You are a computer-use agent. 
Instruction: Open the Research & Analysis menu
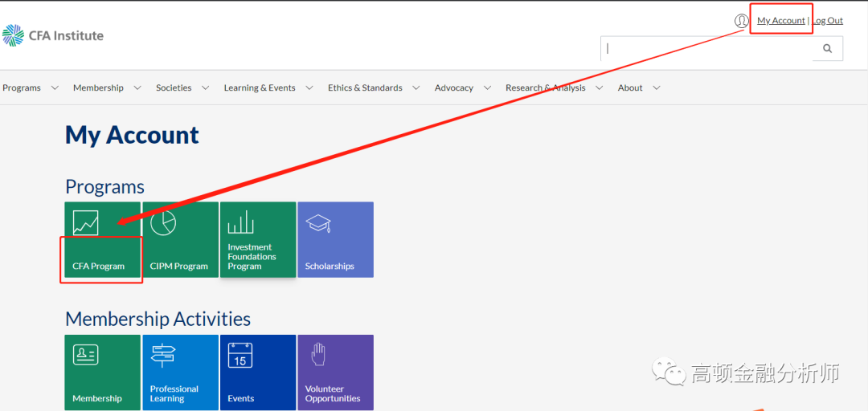coord(545,88)
